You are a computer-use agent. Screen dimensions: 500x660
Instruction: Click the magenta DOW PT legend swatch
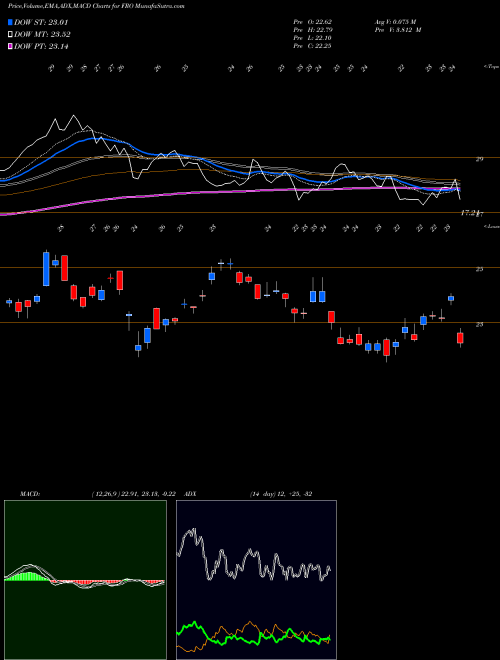[x=11, y=46]
